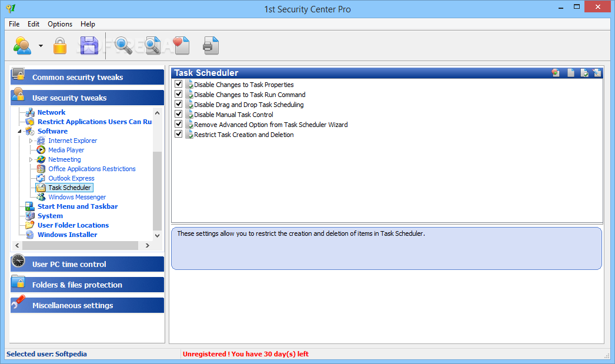Select Restrict Applications Users Can Run item
The height and width of the screenshot is (364, 615).
(95, 122)
